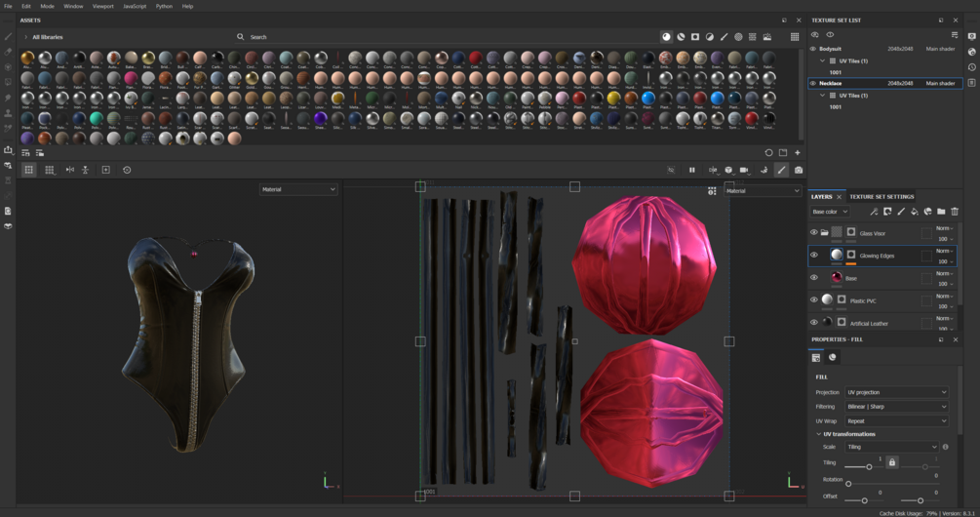Filter assets by alphas dotted circle icon

(x=738, y=37)
